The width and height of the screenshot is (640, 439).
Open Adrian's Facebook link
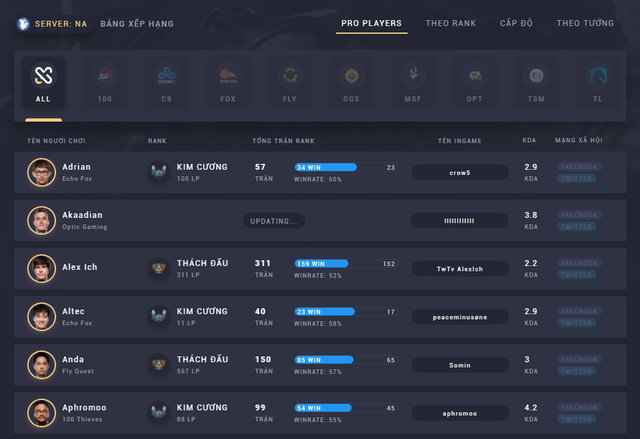pyautogui.click(x=579, y=166)
